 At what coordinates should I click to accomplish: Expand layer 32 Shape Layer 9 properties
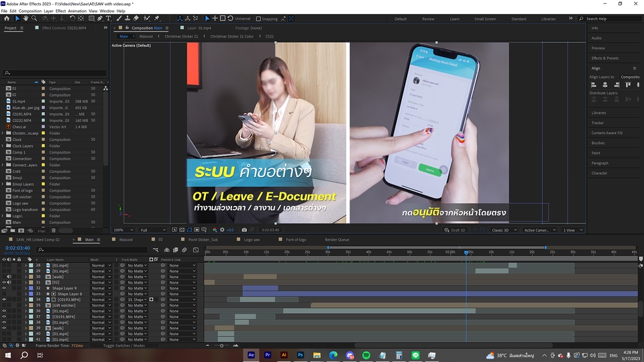click(26, 288)
